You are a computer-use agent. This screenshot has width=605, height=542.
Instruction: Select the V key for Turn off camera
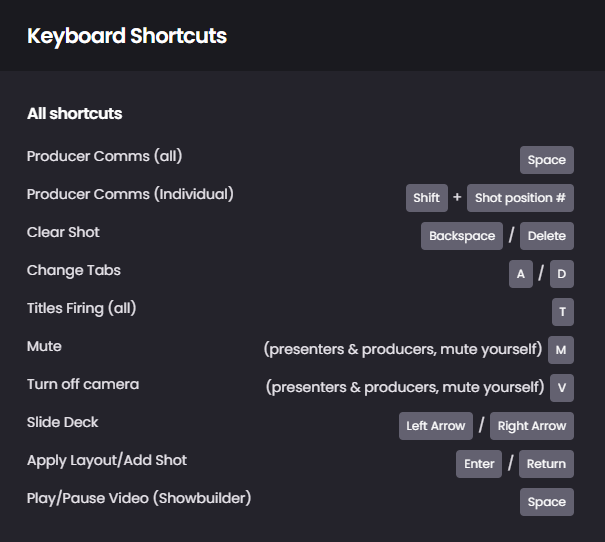562,388
